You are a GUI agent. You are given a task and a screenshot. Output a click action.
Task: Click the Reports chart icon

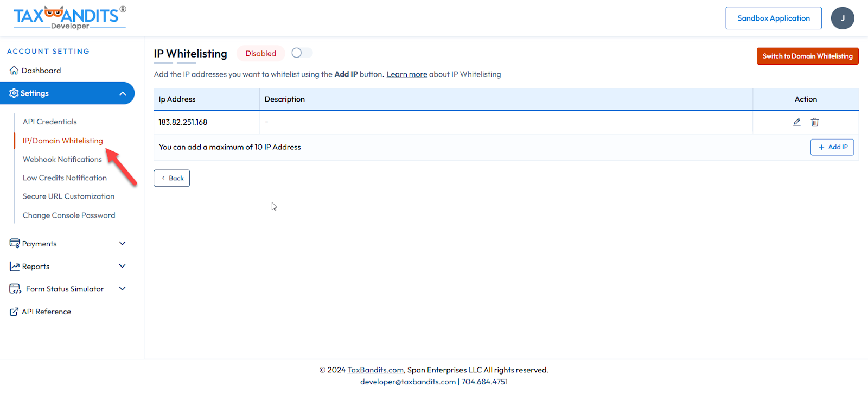coord(15,267)
